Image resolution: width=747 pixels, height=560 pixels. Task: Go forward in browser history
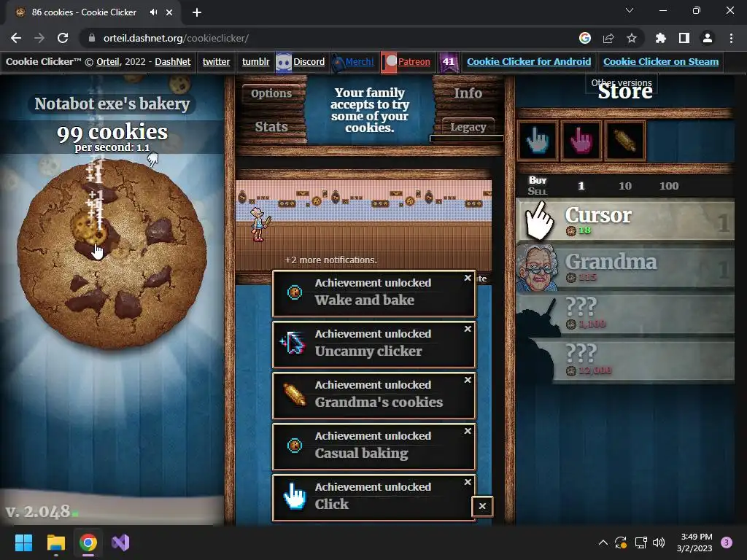coord(39,38)
